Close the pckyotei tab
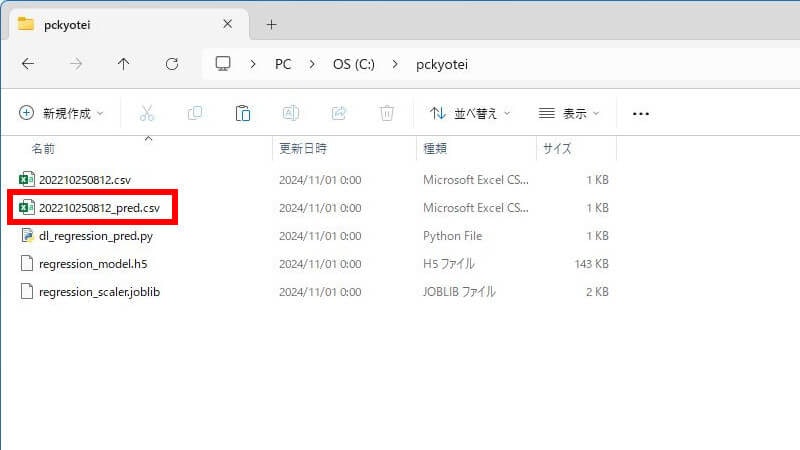 click(228, 24)
